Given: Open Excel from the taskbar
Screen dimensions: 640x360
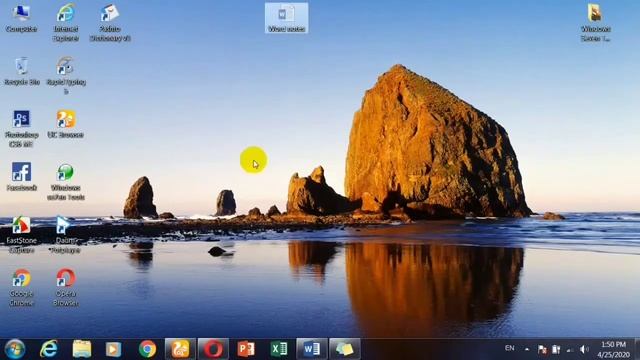Looking at the screenshot, I should [x=279, y=349].
